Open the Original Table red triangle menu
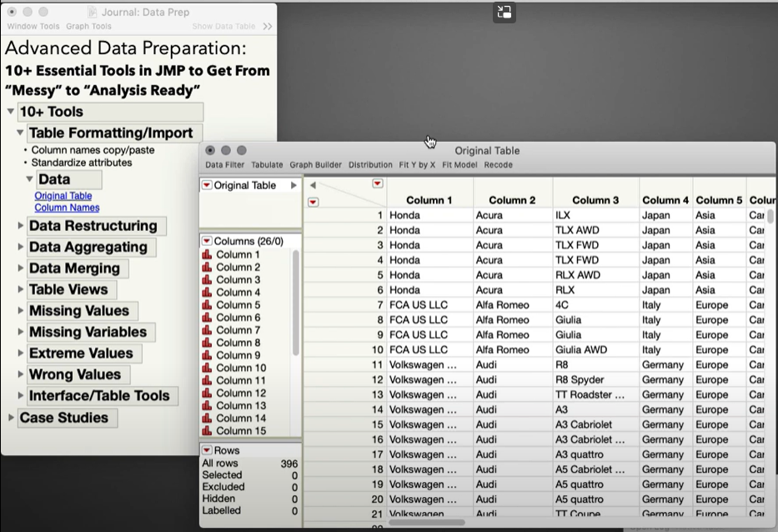Image resolution: width=778 pixels, height=532 pixels. click(x=206, y=185)
